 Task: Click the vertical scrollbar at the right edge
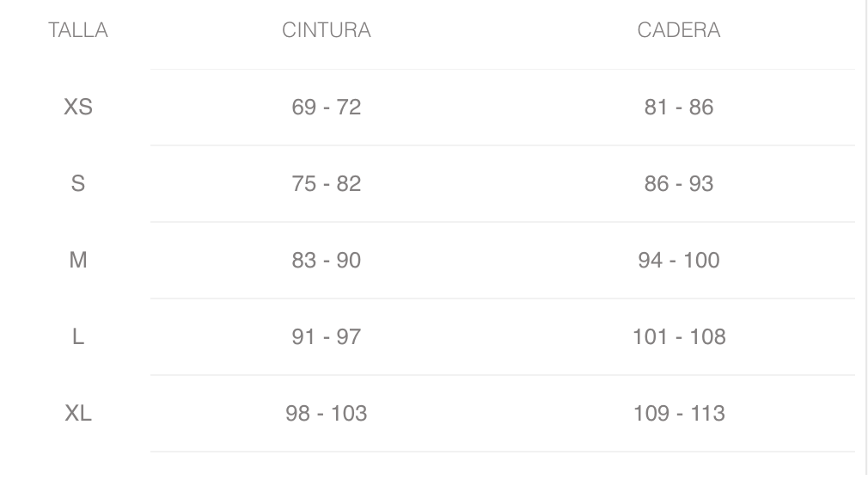click(x=865, y=240)
